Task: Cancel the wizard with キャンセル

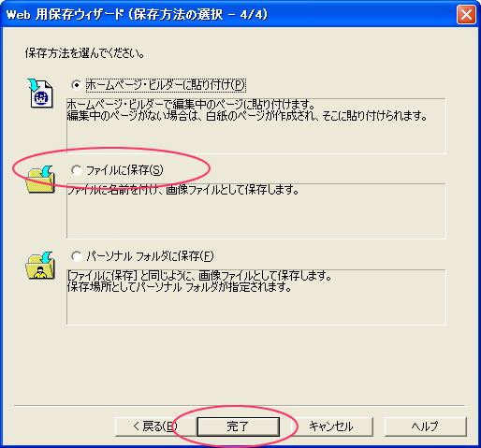Action: pos(331,426)
